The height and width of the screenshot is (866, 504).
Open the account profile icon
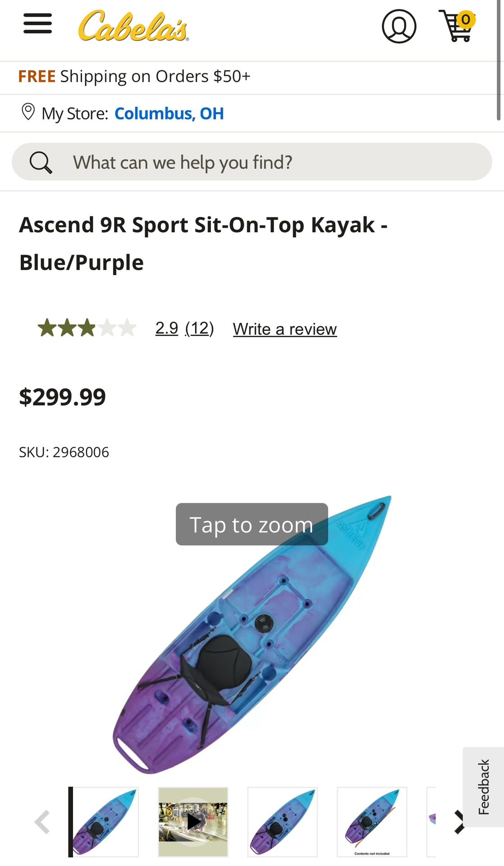click(399, 26)
